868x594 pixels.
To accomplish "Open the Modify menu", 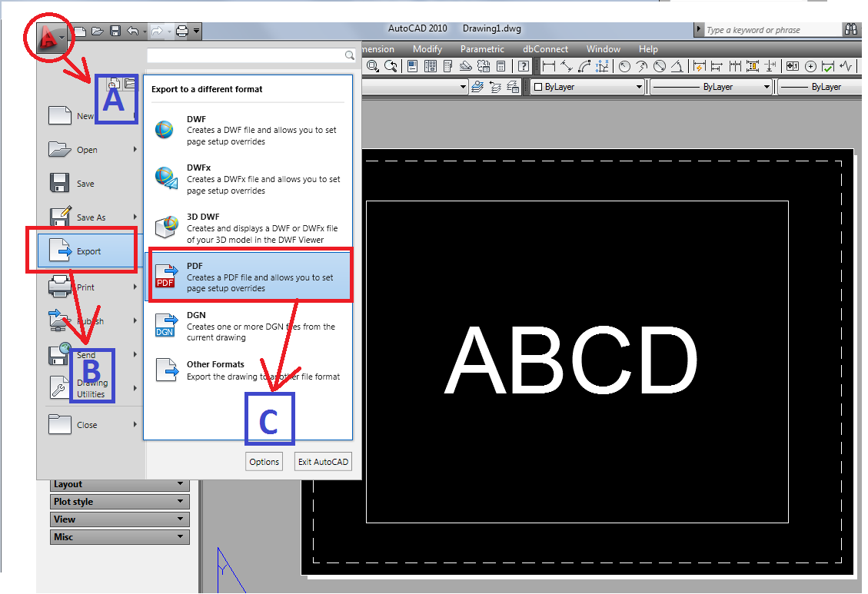I will point(427,48).
